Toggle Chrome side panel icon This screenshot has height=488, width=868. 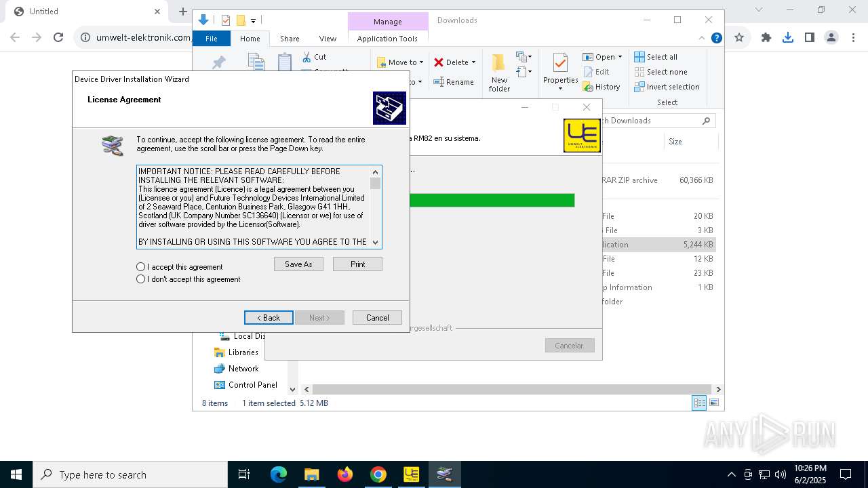click(x=809, y=38)
